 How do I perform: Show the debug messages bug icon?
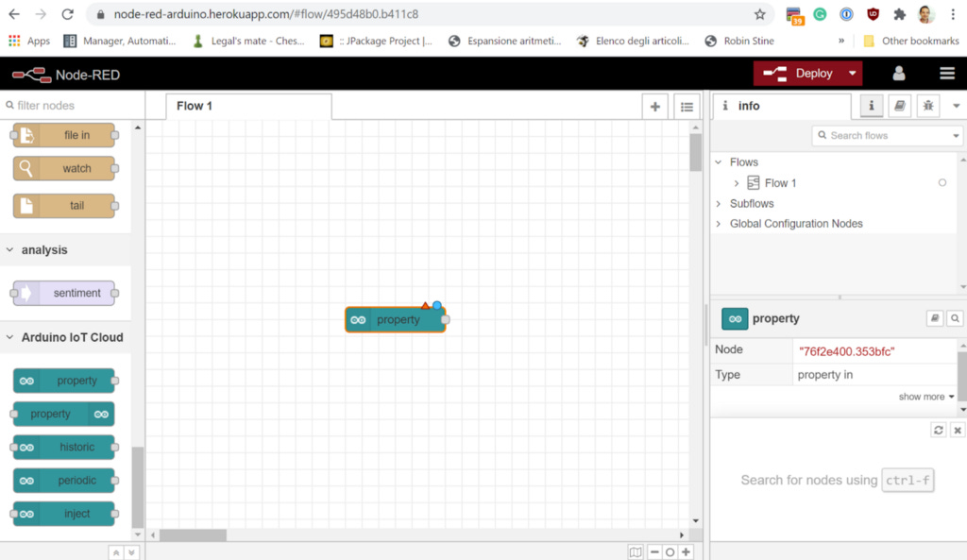click(x=927, y=106)
